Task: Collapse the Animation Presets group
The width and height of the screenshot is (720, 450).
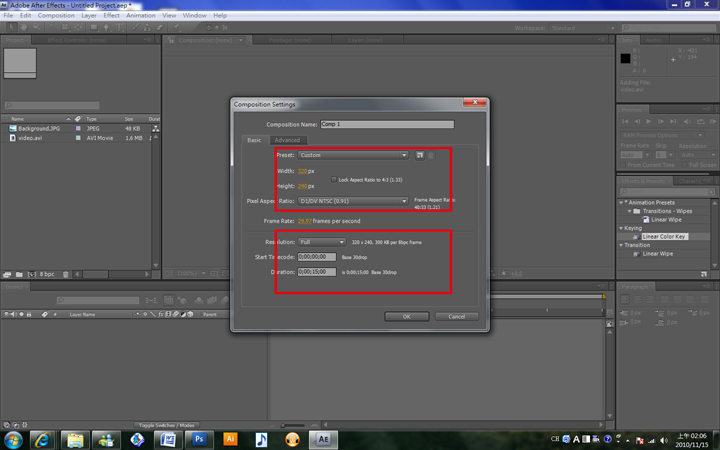Action: [621, 202]
